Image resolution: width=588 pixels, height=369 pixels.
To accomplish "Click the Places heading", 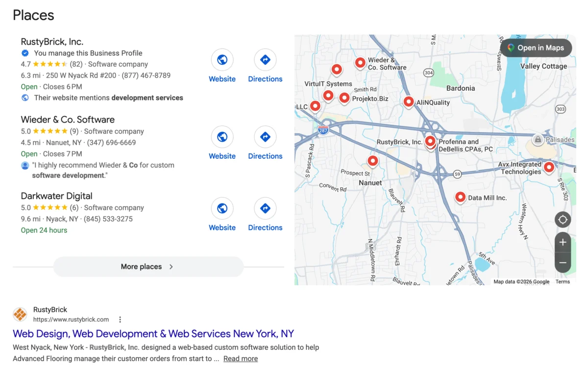I will [33, 15].
